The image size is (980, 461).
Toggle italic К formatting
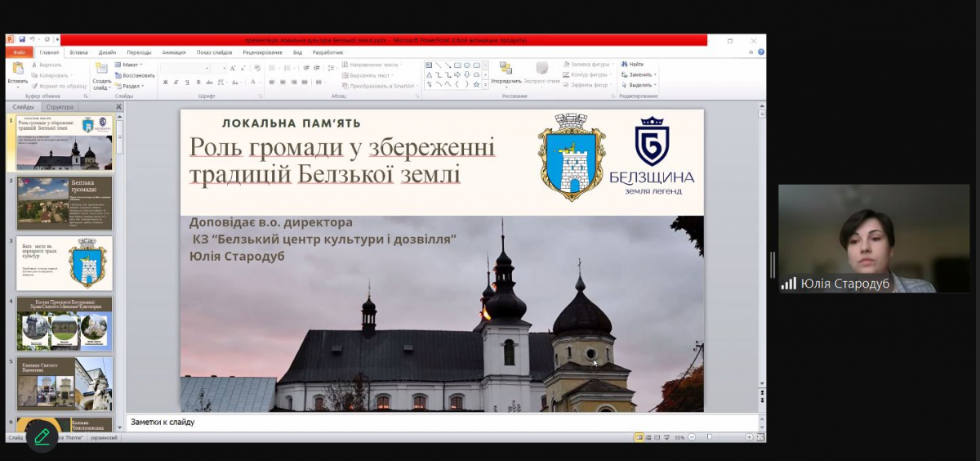pyautogui.click(x=176, y=83)
